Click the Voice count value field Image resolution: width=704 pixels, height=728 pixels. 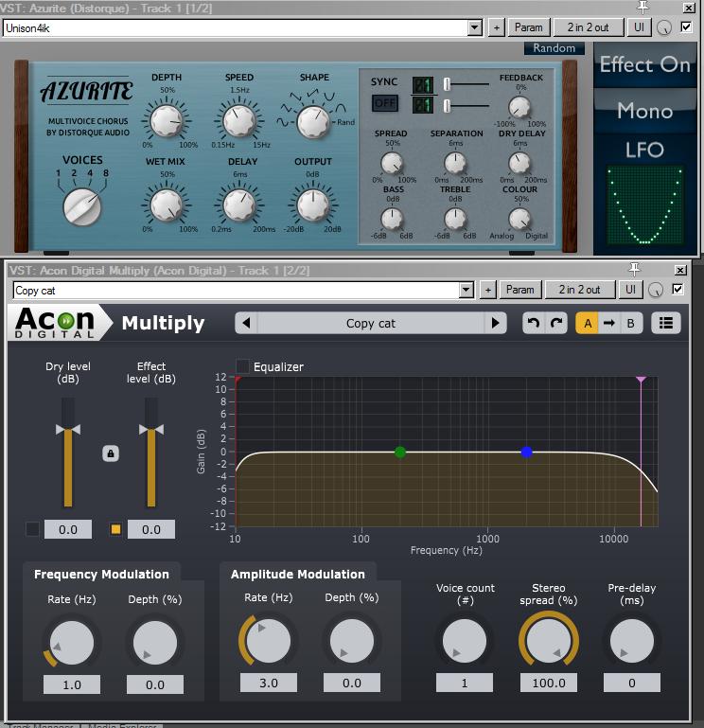[x=465, y=683]
